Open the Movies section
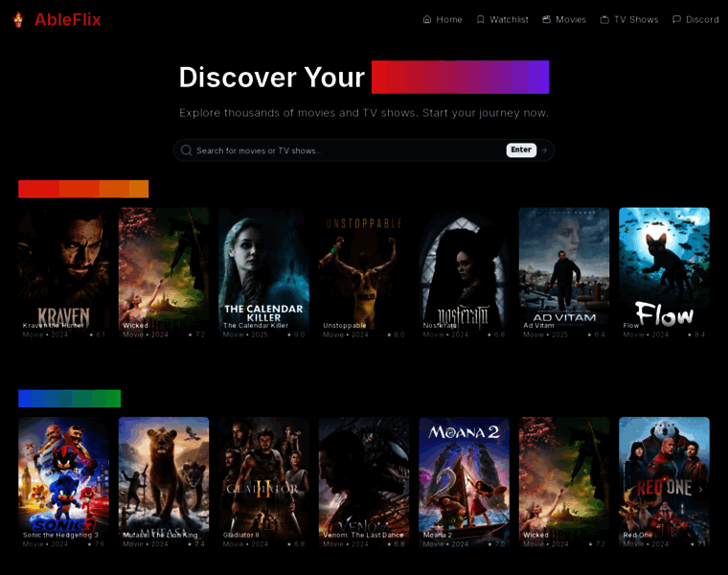 click(564, 19)
